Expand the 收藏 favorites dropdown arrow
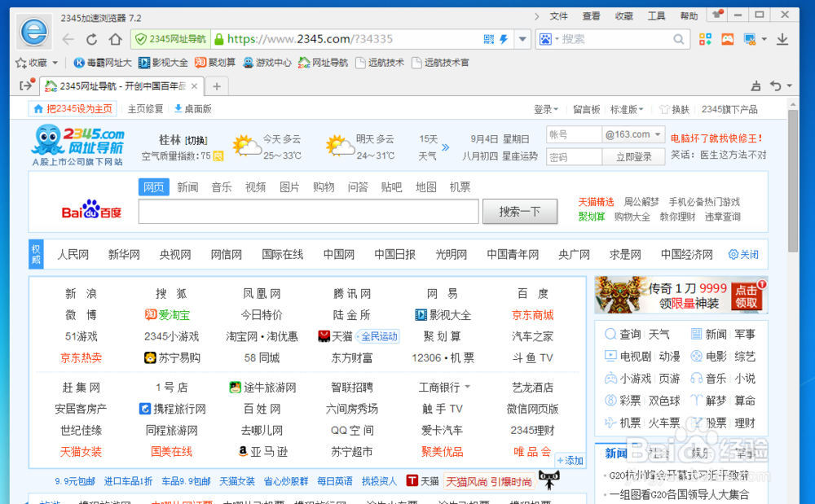Image resolution: width=815 pixels, height=504 pixels. coord(55,63)
